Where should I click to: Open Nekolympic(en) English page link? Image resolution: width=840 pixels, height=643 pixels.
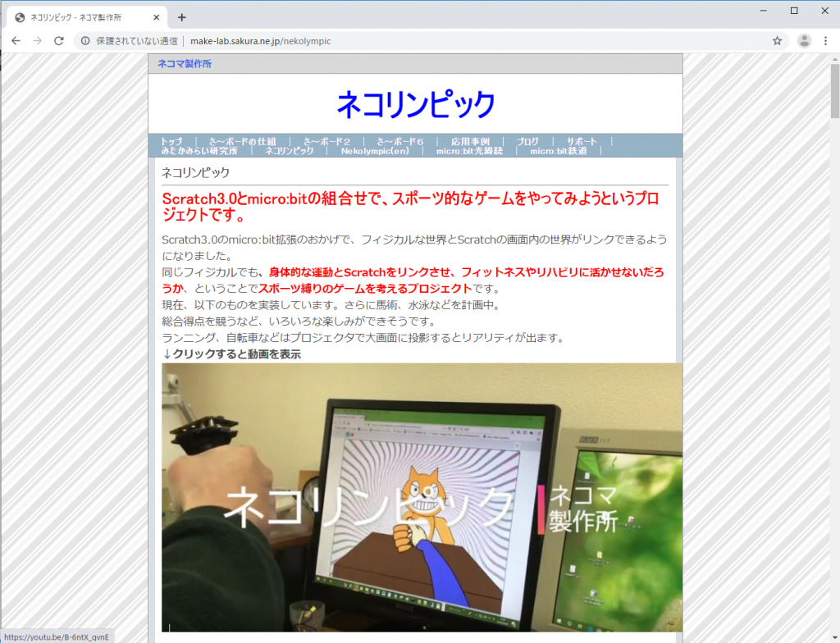375,151
